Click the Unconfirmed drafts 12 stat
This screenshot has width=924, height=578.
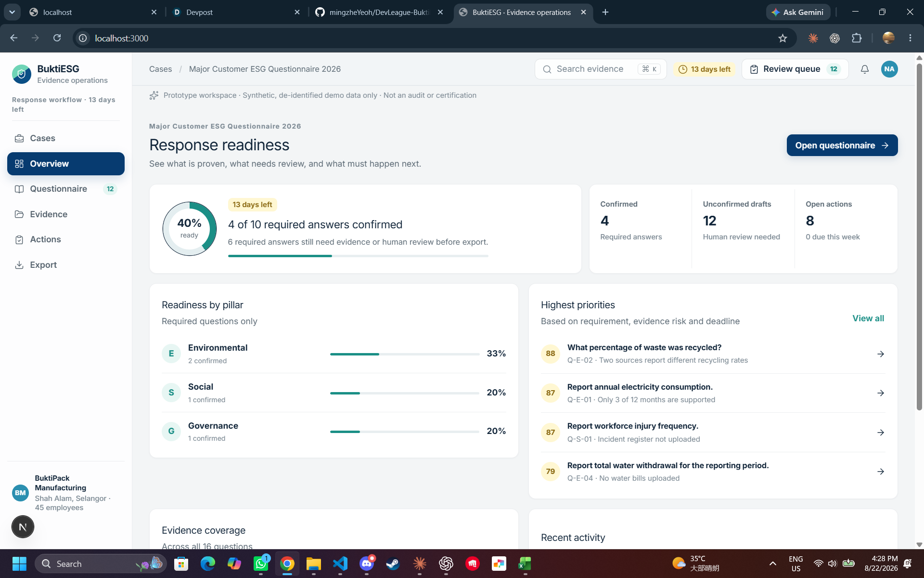(743, 229)
